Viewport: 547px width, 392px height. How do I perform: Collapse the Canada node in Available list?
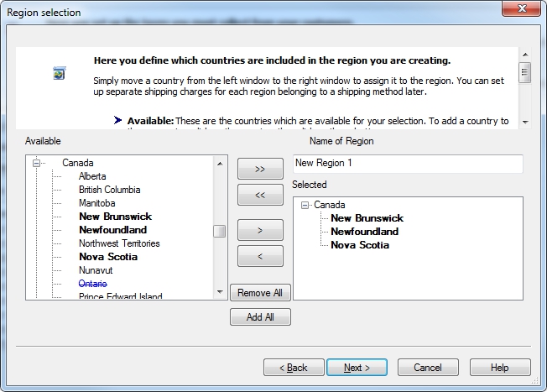coord(37,163)
